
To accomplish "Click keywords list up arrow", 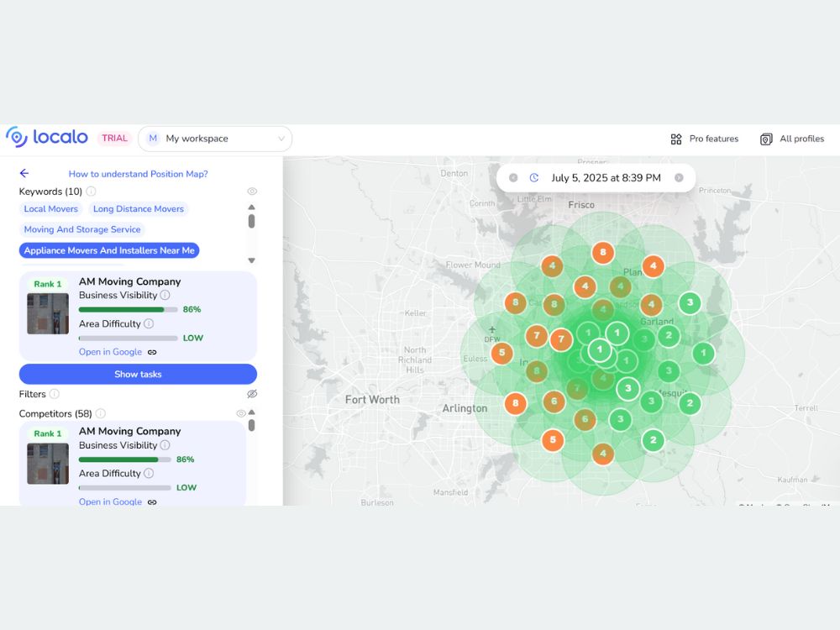I will coord(251,207).
